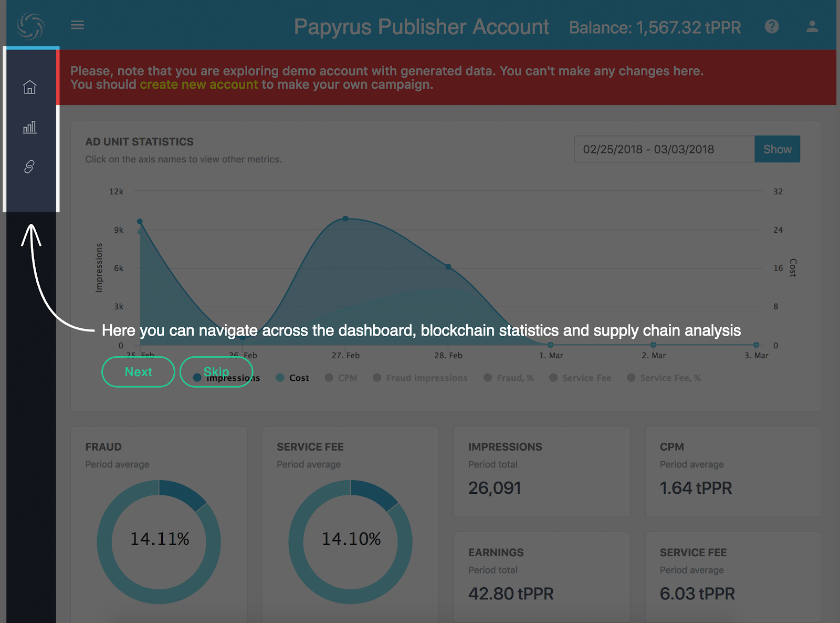Toggle the Cost legend series
The width and height of the screenshot is (840, 623).
click(293, 378)
